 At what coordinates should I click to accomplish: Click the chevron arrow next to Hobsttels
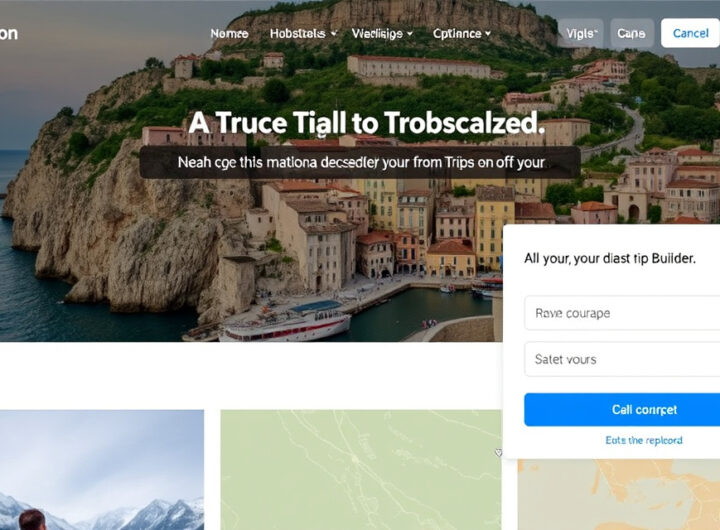tap(334, 34)
